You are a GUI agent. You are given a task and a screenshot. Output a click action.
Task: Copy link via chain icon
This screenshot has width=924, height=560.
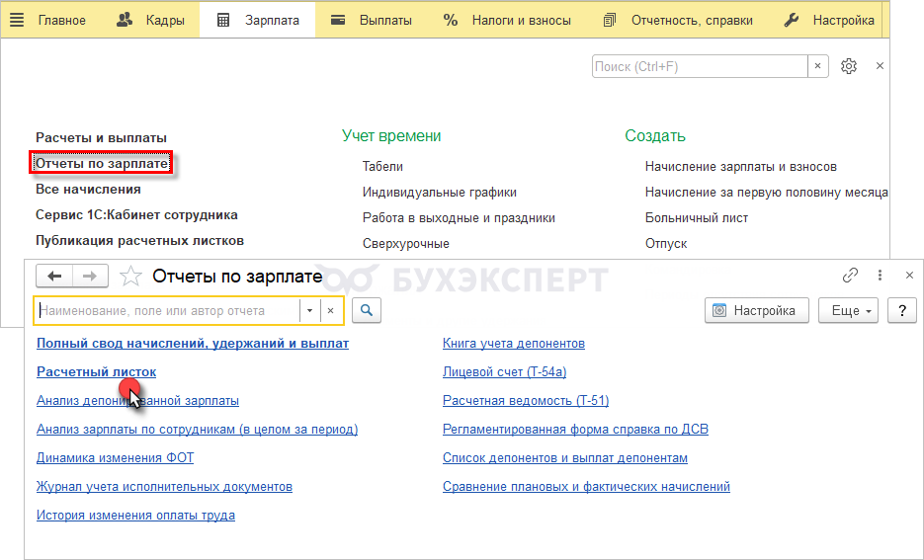(850, 275)
